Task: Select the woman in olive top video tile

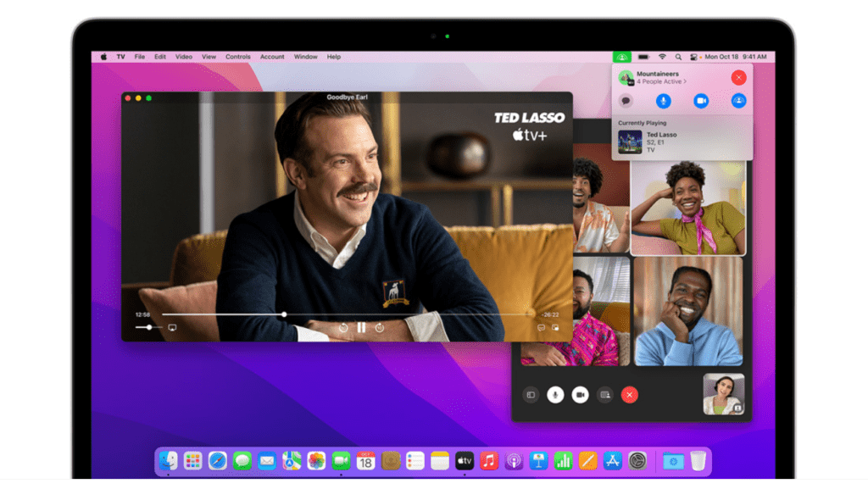Action: (688, 208)
